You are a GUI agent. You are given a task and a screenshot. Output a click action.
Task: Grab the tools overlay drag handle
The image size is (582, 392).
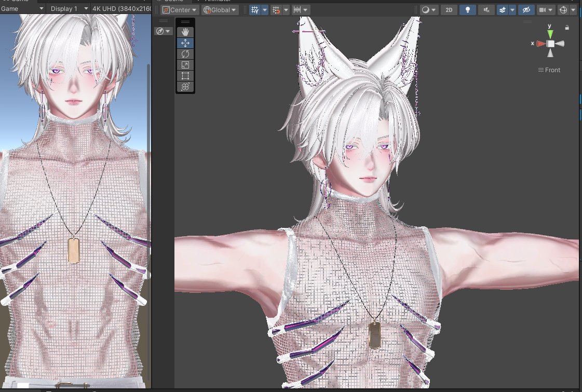click(x=185, y=22)
